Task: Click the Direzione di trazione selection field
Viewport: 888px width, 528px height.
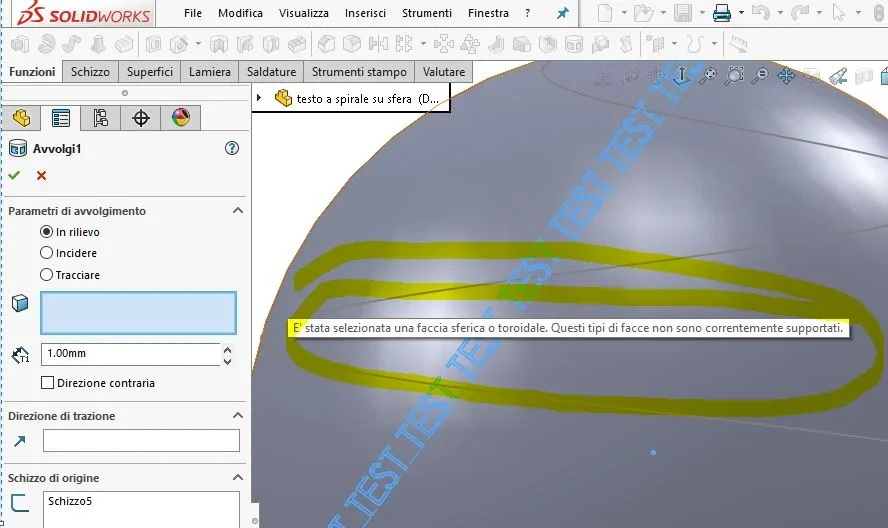Action: 141,441
